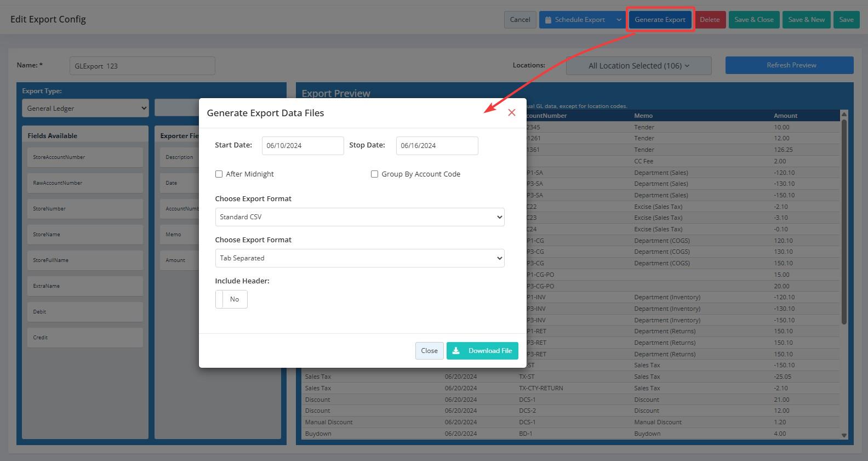The width and height of the screenshot is (868, 461).
Task: Toggle the Include Header switch
Action: pos(231,299)
